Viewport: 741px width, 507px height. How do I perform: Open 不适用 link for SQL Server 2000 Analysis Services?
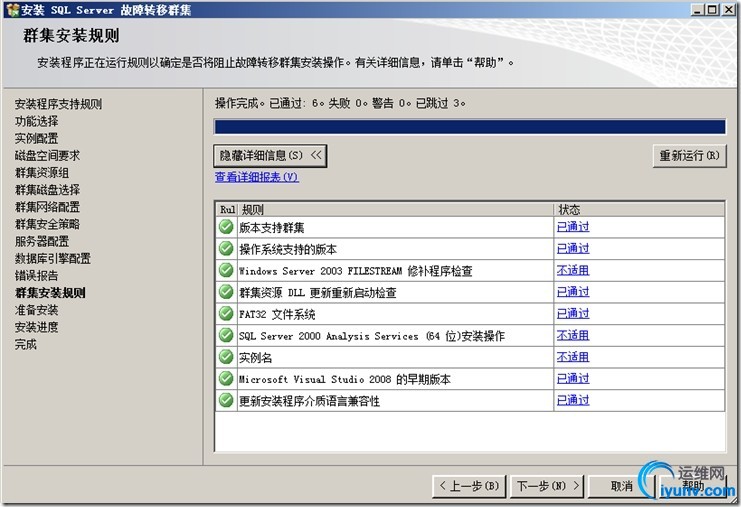click(573, 335)
